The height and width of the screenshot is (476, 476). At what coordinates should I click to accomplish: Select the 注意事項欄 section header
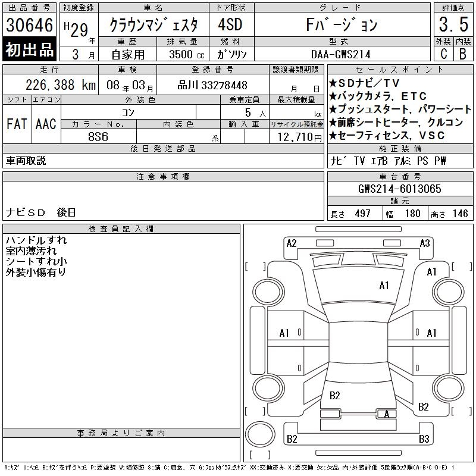click(163, 176)
